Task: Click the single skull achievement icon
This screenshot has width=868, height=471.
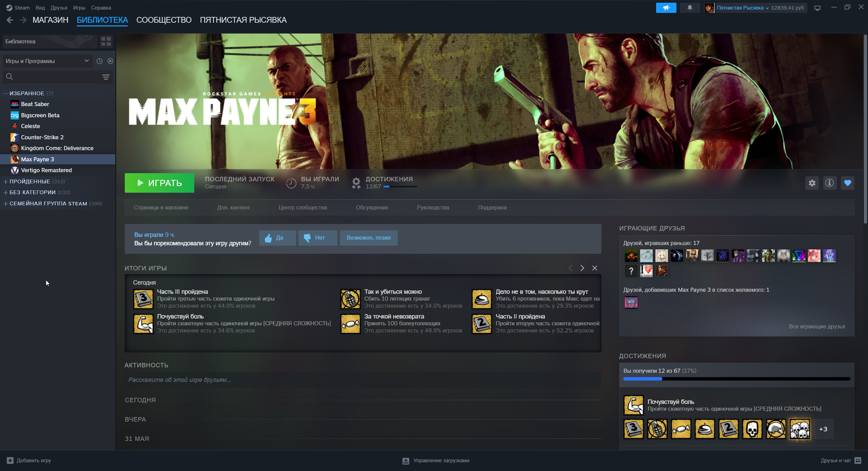Action: pyautogui.click(x=752, y=429)
